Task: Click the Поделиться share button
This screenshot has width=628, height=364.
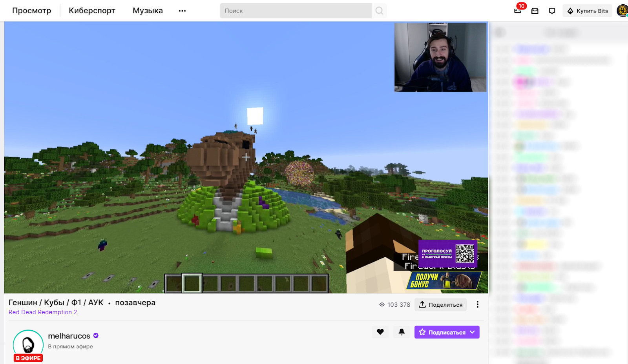Action: 440,305
